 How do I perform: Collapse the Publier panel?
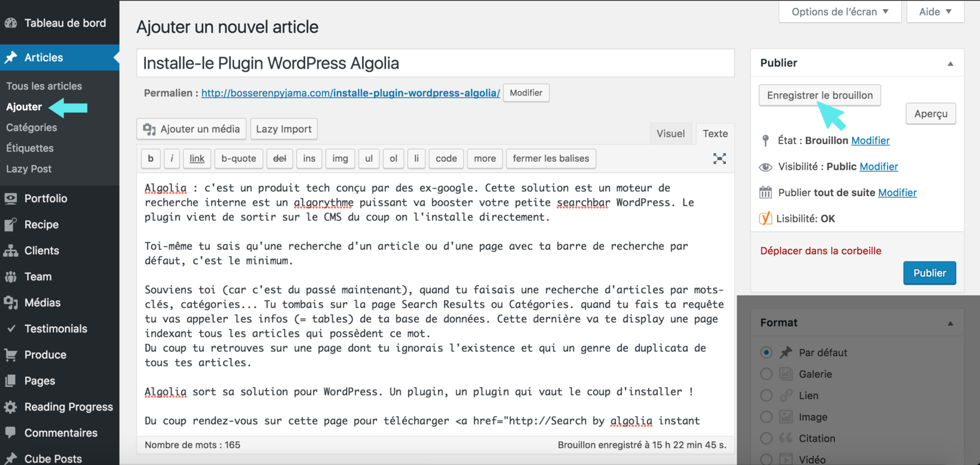click(951, 64)
